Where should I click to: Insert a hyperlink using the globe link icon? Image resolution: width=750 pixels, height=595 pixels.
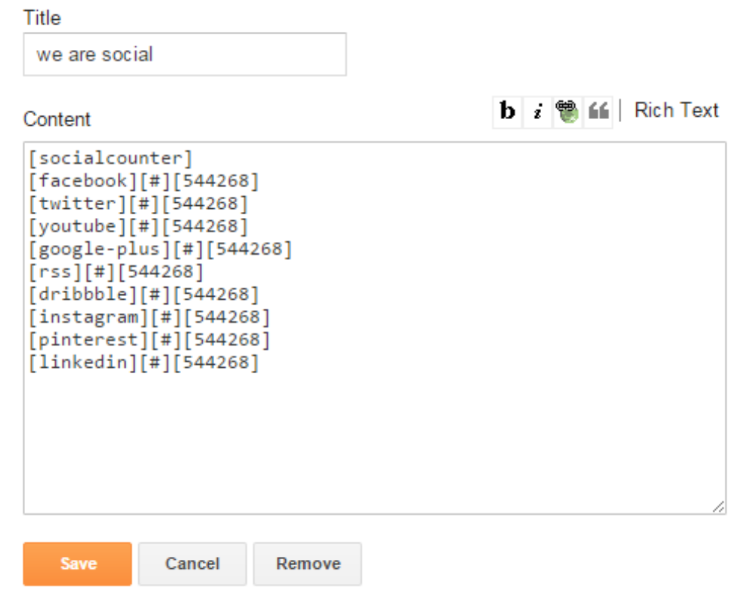[568, 111]
